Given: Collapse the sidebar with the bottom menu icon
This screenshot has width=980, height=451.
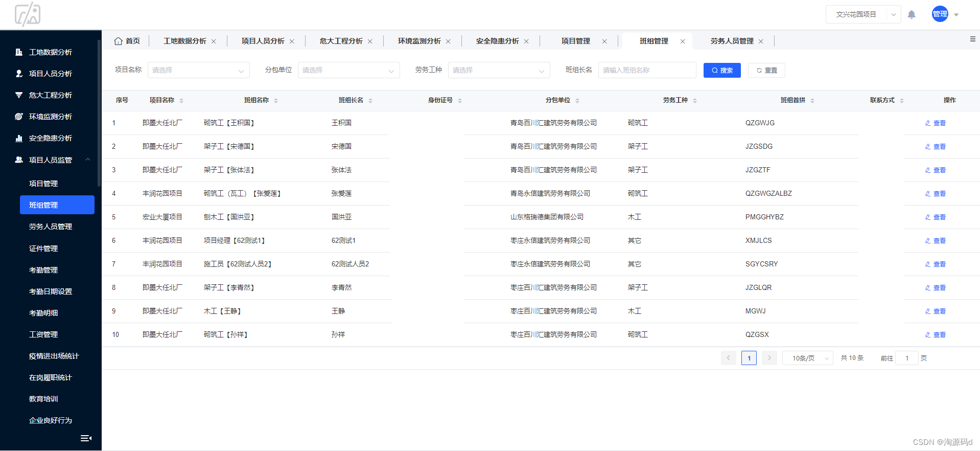Looking at the screenshot, I should point(86,438).
